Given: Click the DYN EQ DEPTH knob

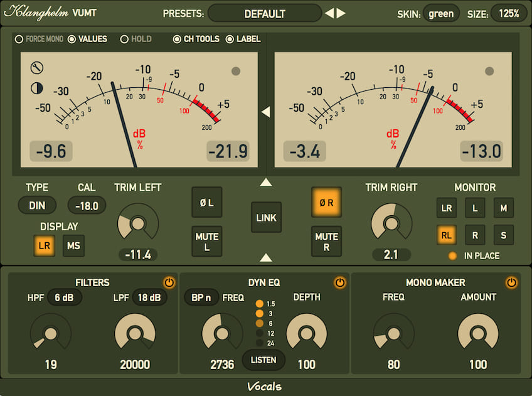Looking at the screenshot, I should pos(306,334).
